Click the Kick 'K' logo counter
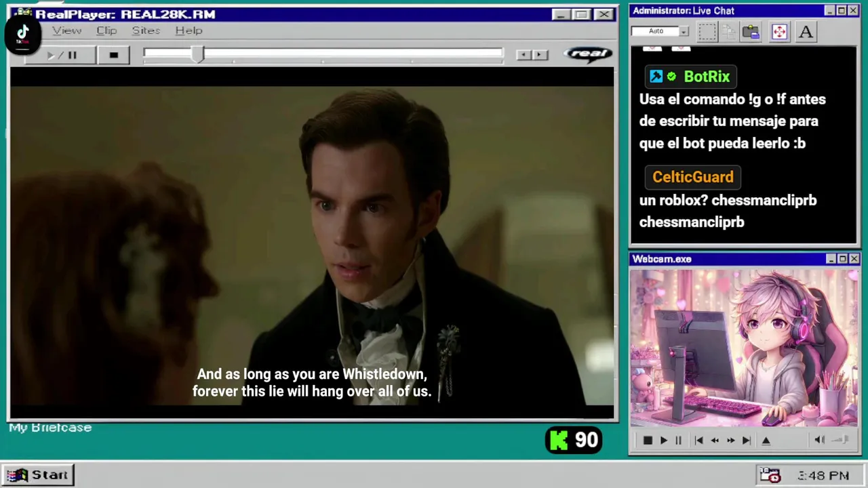The height and width of the screenshot is (488, 868). coord(574,441)
